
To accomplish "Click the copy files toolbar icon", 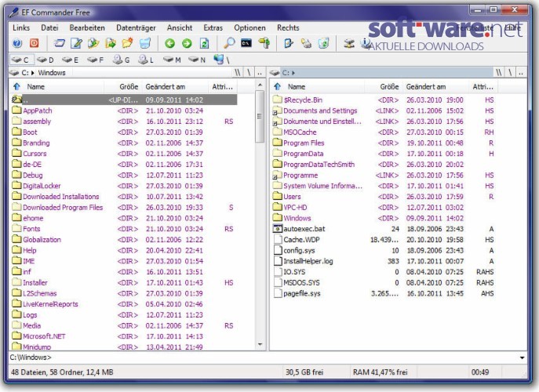I will coord(93,43).
